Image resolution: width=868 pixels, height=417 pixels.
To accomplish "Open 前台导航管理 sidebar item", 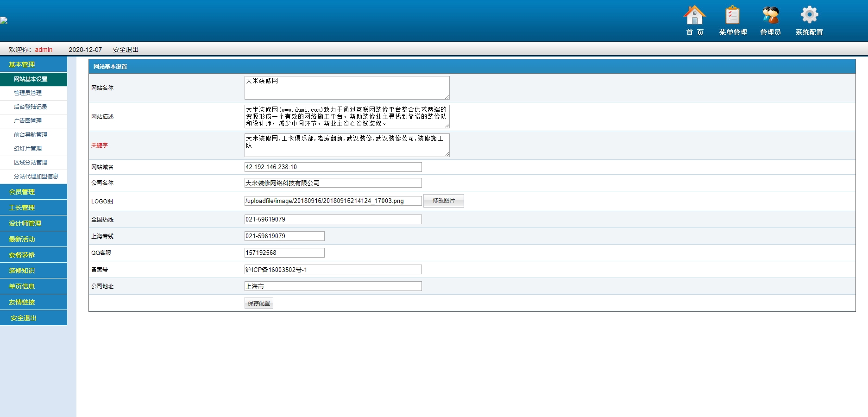I will pos(33,135).
